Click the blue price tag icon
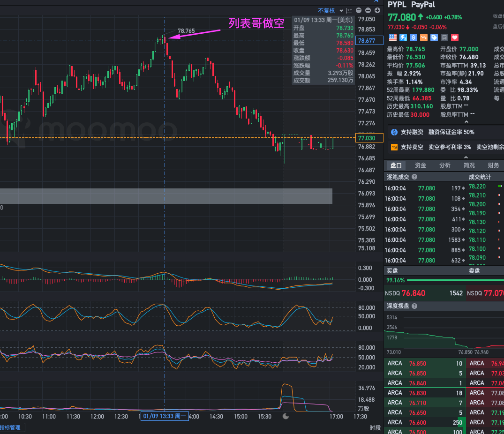The width and height of the screenshot is (504, 434). point(434,37)
